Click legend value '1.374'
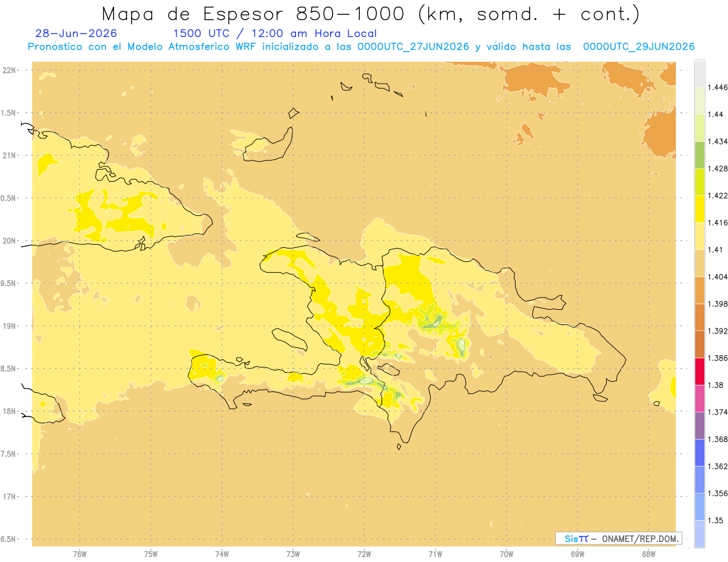728x562 pixels. 718,412
